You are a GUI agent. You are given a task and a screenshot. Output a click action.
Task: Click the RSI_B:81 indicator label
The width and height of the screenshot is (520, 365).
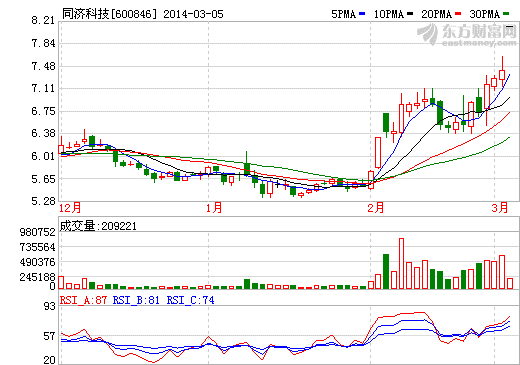(136, 300)
